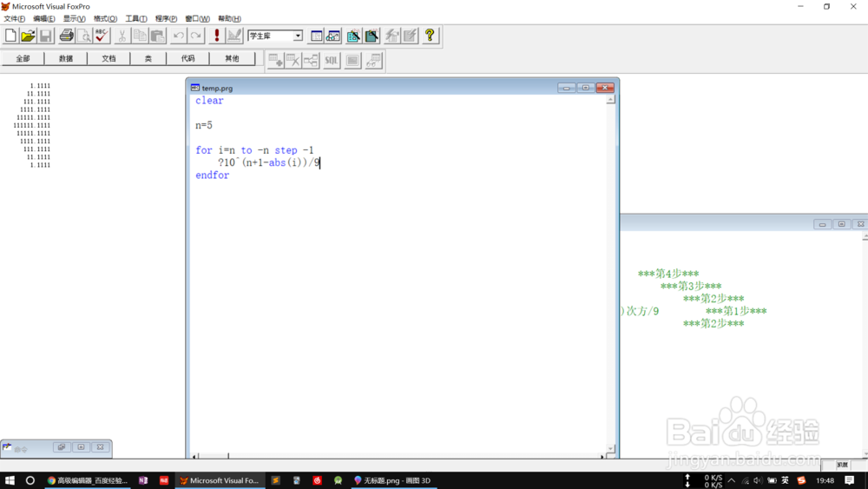Open Command Window toolbar icon
Image resolution: width=868 pixels, height=489 pixels.
(x=316, y=36)
